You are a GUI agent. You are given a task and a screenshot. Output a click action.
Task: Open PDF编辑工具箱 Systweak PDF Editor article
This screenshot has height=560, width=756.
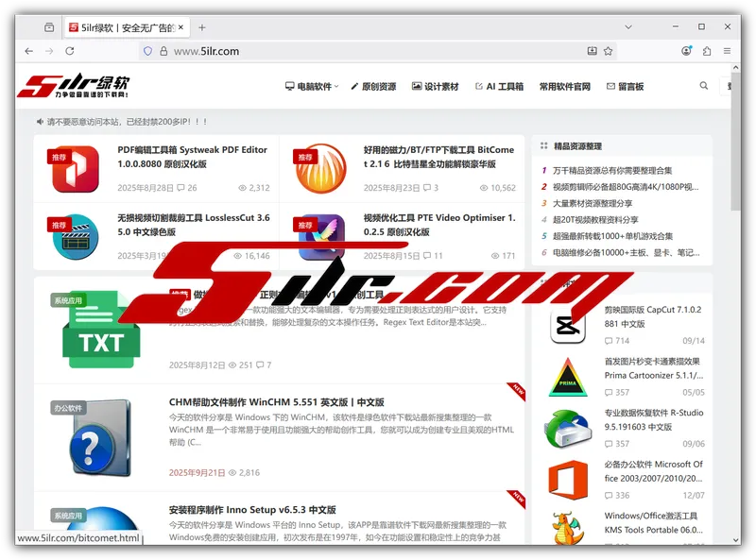click(x=193, y=157)
